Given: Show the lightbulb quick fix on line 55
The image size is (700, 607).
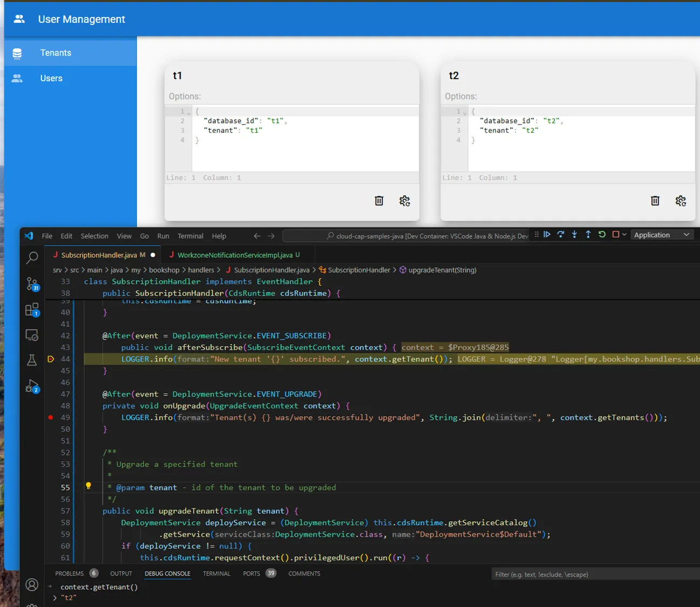Looking at the screenshot, I should (88, 486).
